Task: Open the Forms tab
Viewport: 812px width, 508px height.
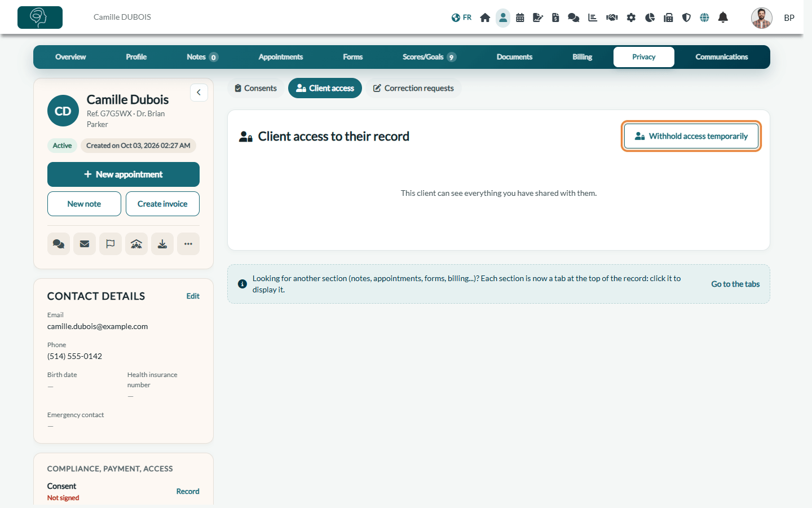Action: coord(353,57)
